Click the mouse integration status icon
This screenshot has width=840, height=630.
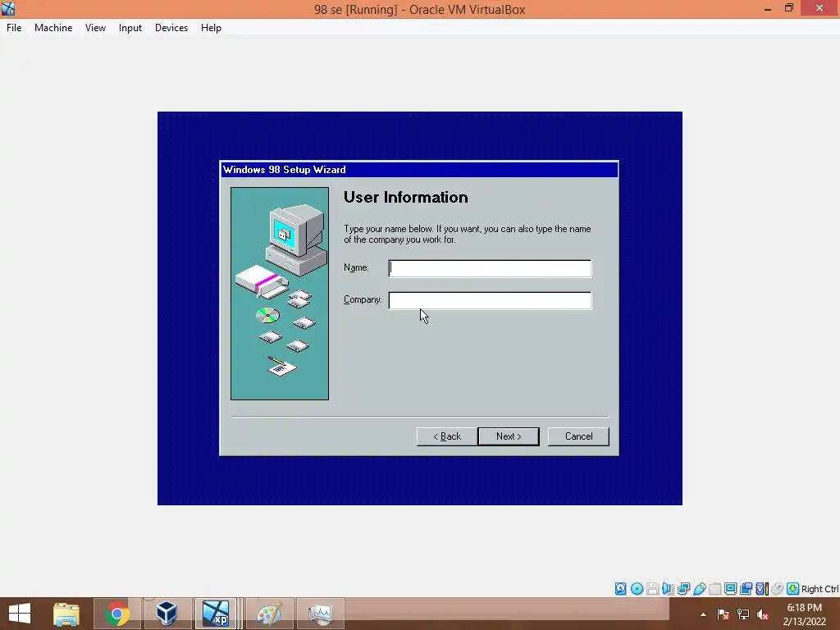778,589
